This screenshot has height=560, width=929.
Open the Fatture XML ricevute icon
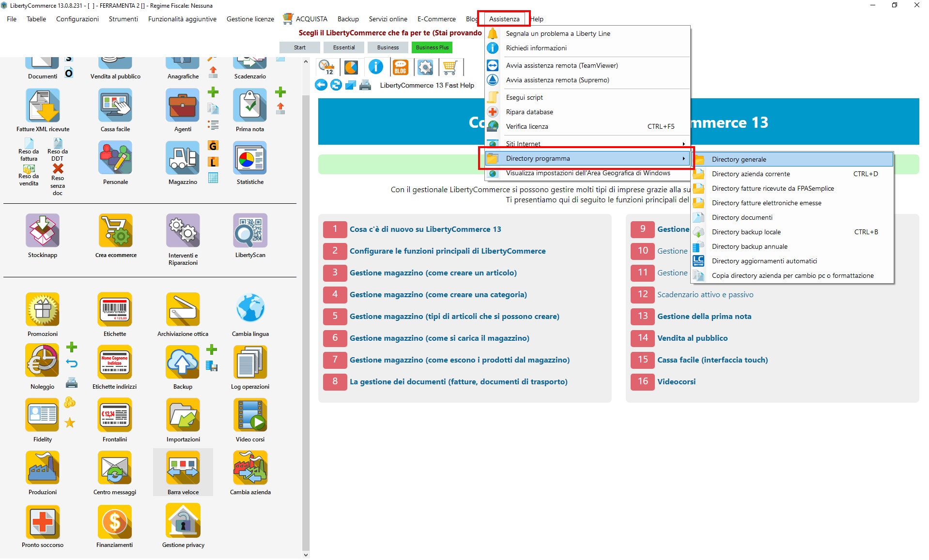pos(43,106)
